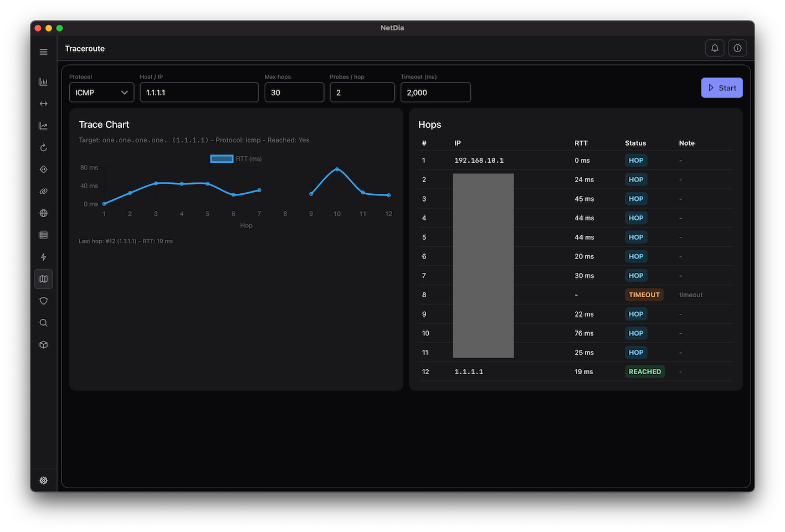Viewport: 785px width, 532px height.
Task: Select the map Traceroute sidebar tab
Action: [44, 279]
